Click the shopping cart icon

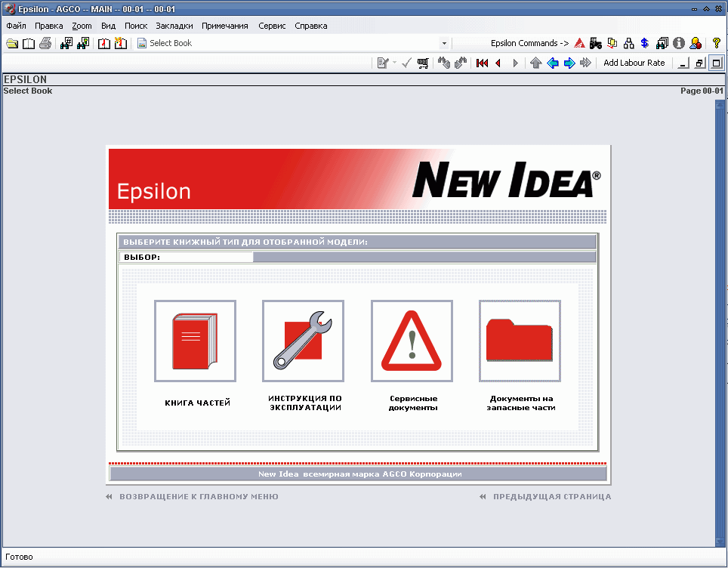click(424, 63)
